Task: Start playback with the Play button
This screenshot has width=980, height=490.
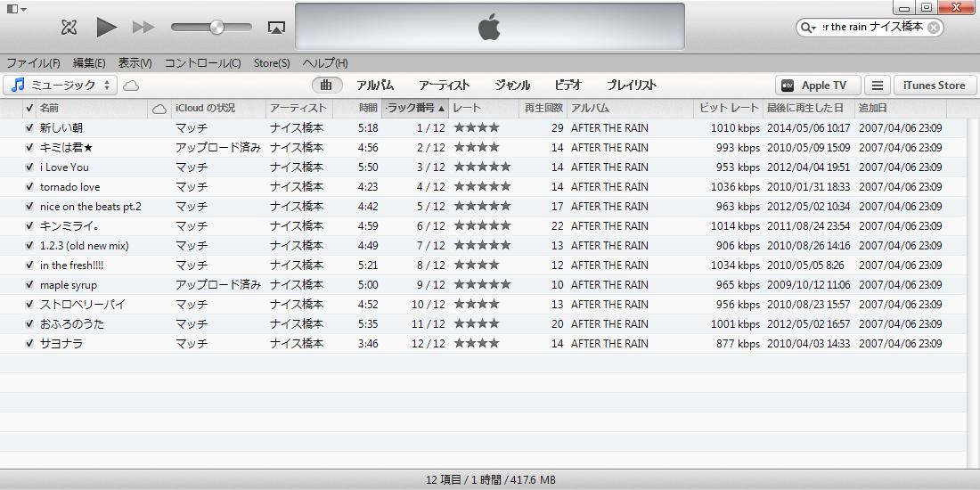Action: (107, 27)
